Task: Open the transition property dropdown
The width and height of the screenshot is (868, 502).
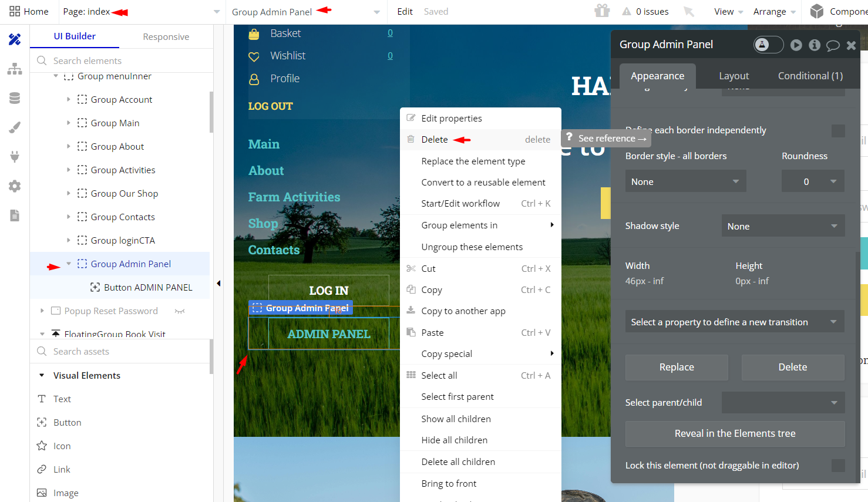Action: point(735,322)
